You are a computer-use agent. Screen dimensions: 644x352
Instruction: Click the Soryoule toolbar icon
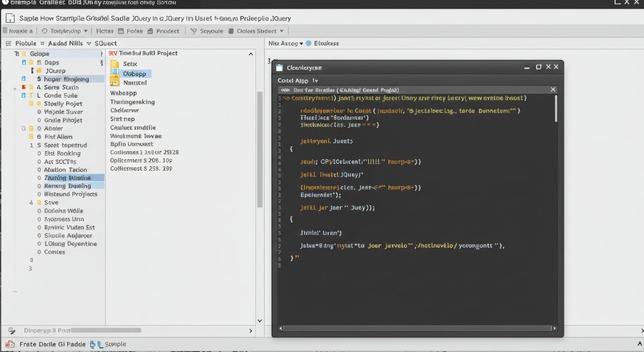pos(194,31)
